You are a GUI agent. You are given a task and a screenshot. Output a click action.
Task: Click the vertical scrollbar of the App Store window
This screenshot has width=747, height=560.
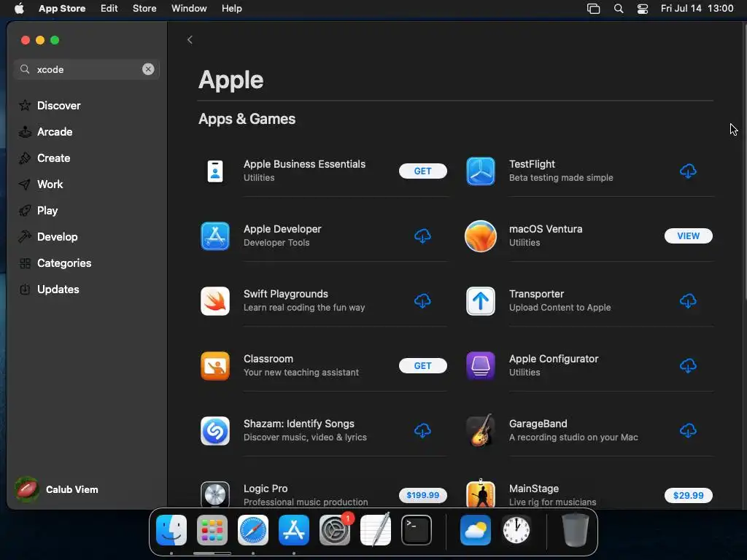click(x=744, y=162)
